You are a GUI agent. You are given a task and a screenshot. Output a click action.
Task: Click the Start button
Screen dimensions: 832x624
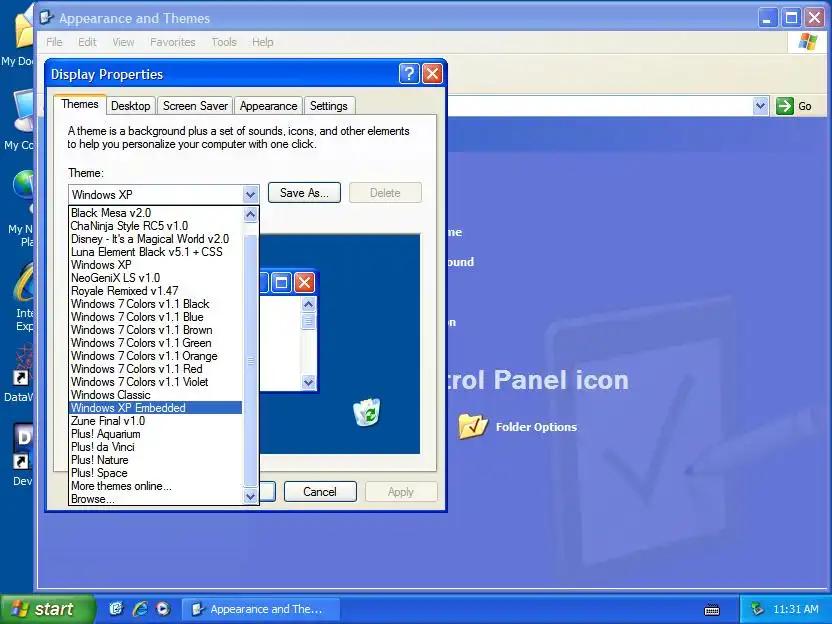(x=47, y=609)
